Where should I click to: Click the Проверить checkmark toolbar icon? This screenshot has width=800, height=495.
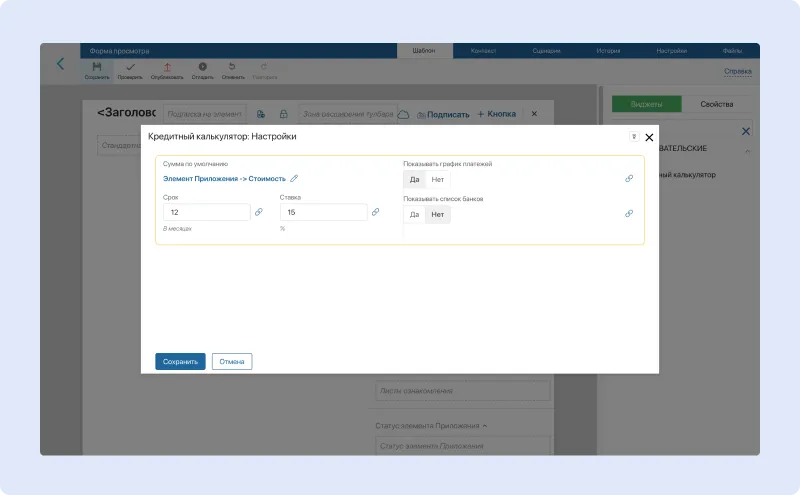click(130, 67)
